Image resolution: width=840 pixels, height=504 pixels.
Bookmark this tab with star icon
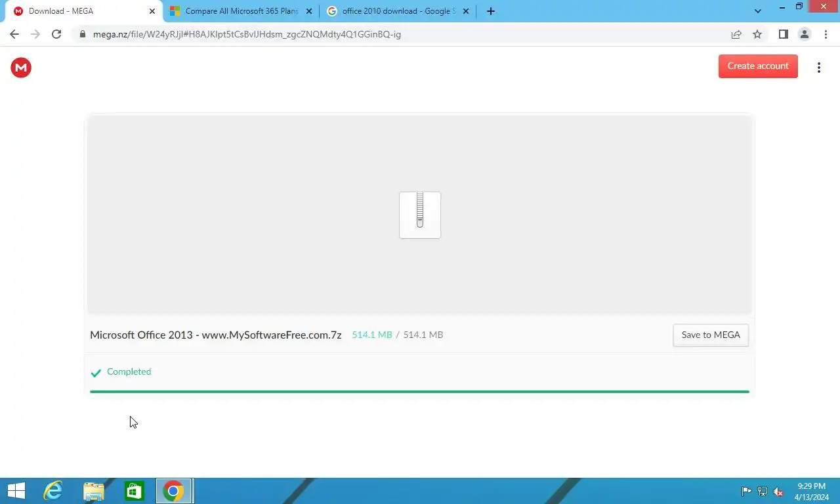point(757,34)
